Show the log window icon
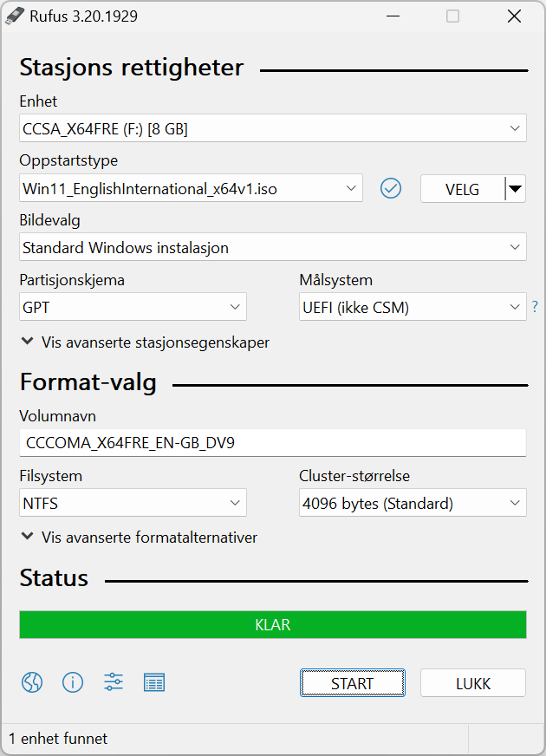The width and height of the screenshot is (546, 756). [154, 682]
